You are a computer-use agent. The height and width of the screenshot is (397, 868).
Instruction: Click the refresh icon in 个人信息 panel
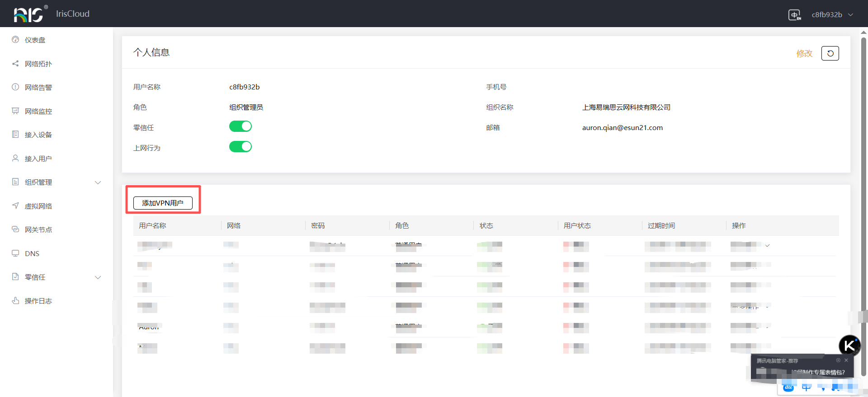coord(830,53)
